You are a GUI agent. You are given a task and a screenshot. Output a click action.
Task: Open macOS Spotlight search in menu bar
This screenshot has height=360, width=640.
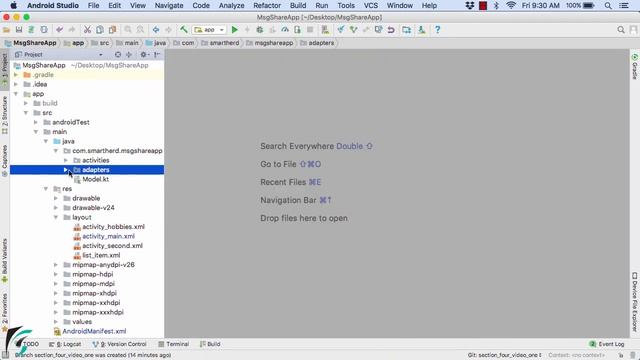coord(608,5)
